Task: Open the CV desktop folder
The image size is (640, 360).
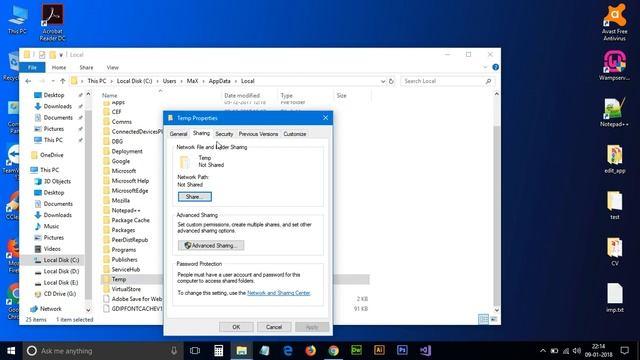Action: [615, 251]
